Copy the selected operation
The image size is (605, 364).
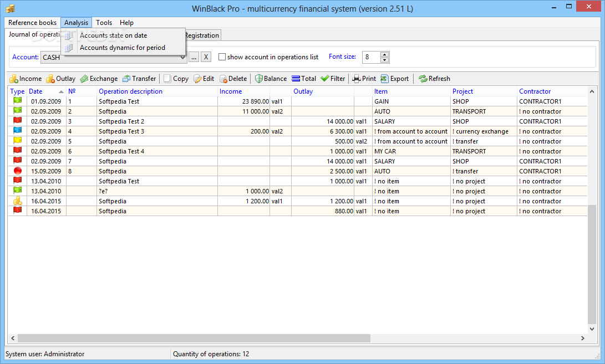tap(176, 79)
